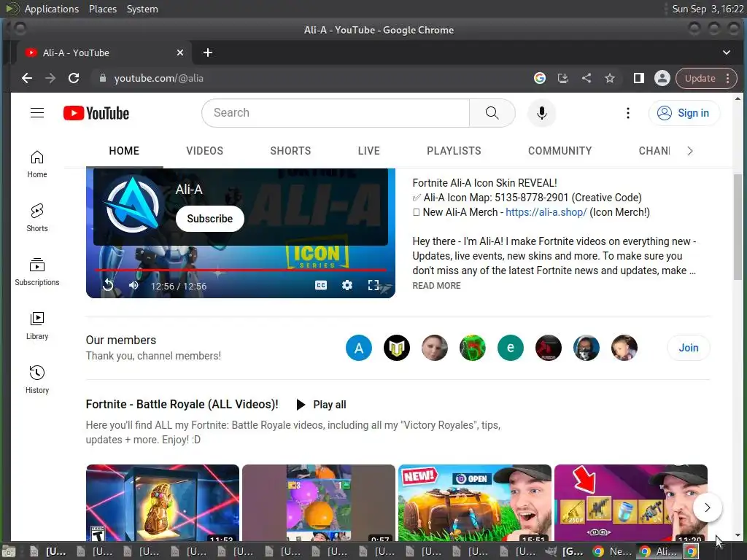Viewport: 747px width, 560px height.
Task: Click the red video progress bar
Action: coord(241,270)
